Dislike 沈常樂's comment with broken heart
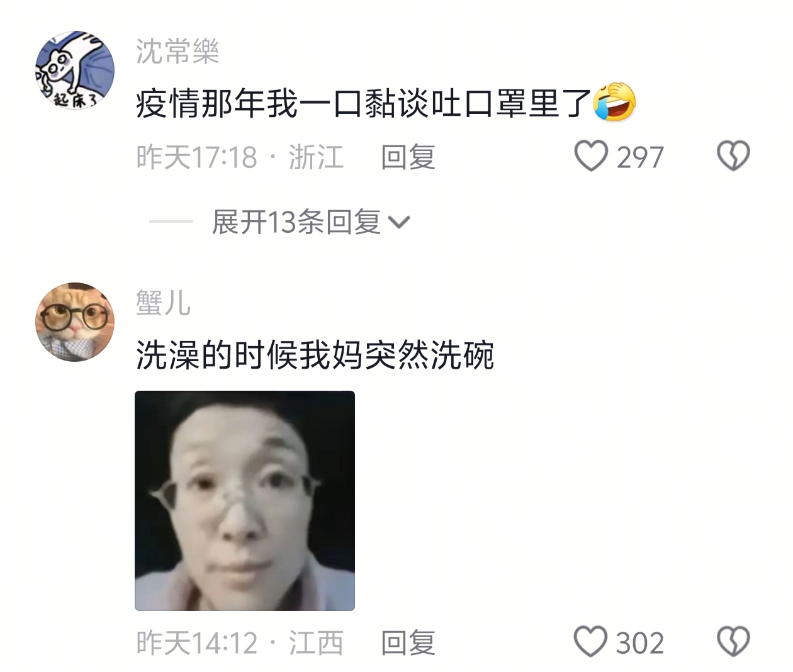The width and height of the screenshot is (793, 672). pos(734,156)
